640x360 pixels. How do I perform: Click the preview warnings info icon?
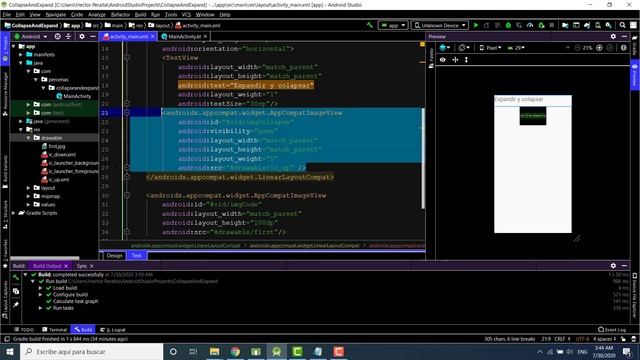(624, 48)
